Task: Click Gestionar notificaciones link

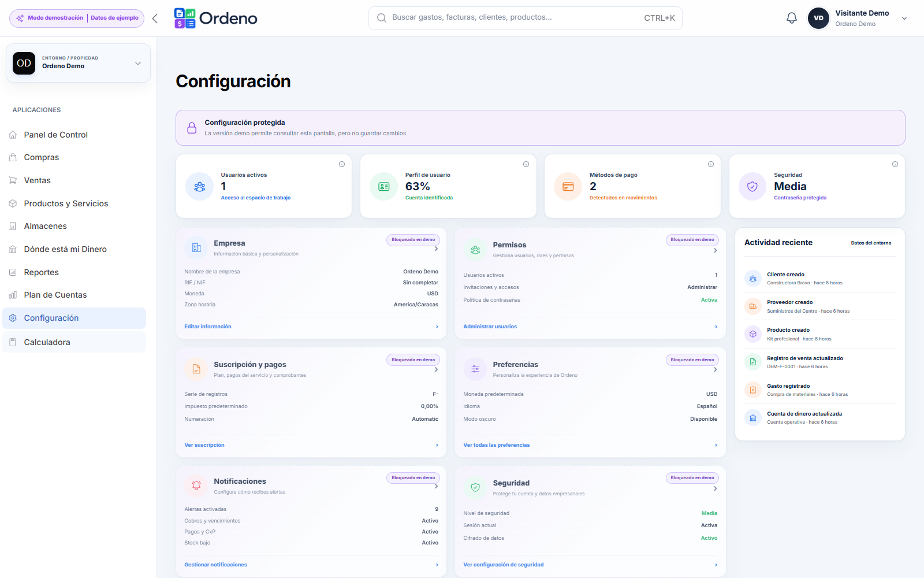Action: click(x=216, y=565)
